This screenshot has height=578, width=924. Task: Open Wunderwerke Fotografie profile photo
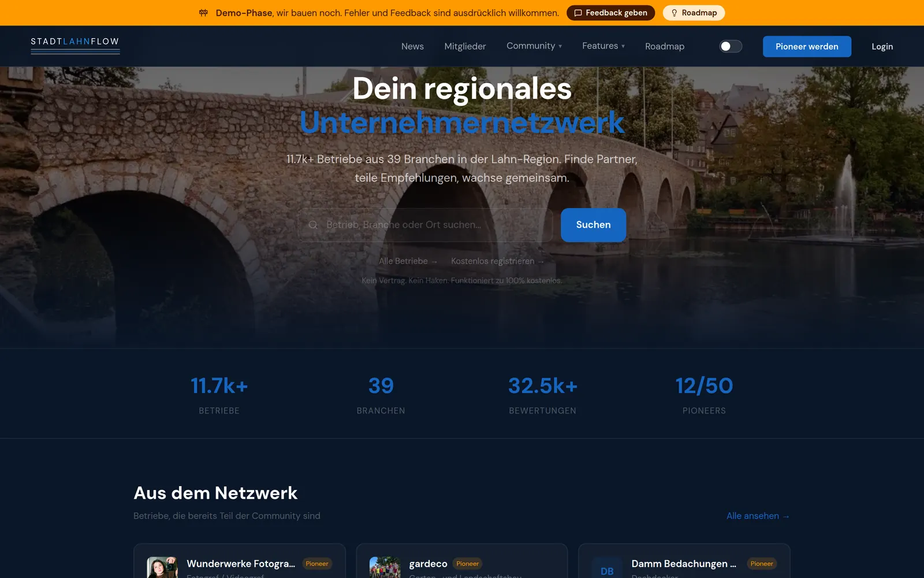coord(162,568)
